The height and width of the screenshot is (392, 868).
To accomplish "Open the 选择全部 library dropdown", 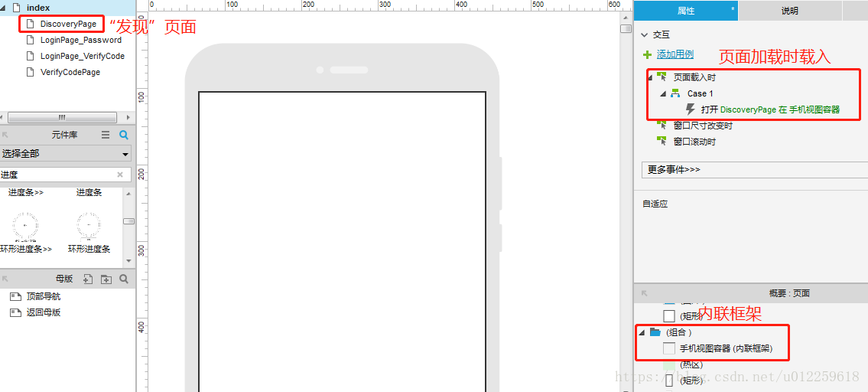I will (66, 154).
